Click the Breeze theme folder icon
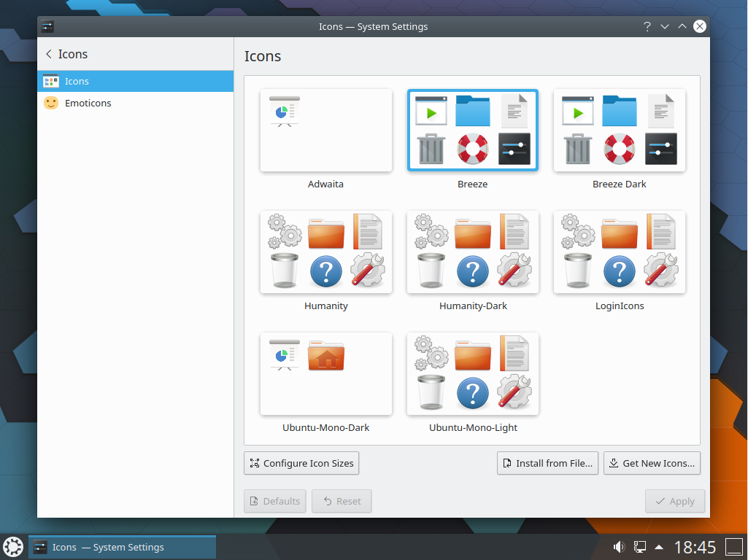This screenshot has height=560, width=748. 473,111
